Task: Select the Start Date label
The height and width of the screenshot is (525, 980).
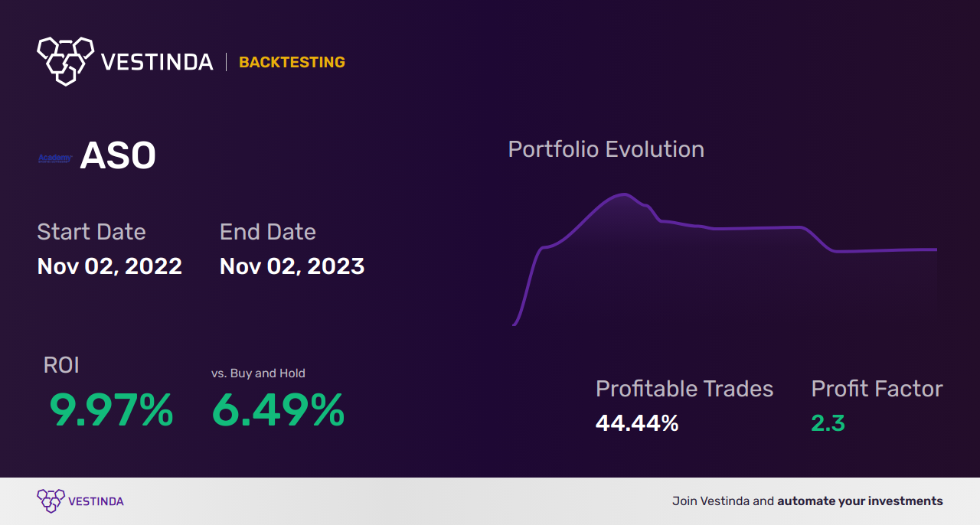Action: click(91, 232)
